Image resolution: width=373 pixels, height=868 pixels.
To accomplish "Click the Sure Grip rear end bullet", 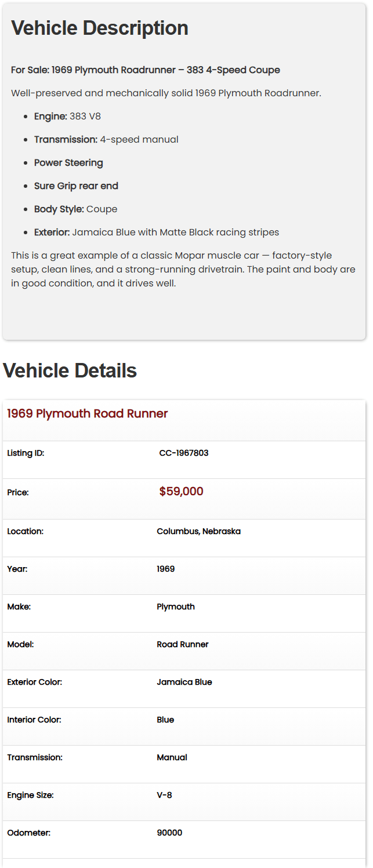I will pos(76,186).
